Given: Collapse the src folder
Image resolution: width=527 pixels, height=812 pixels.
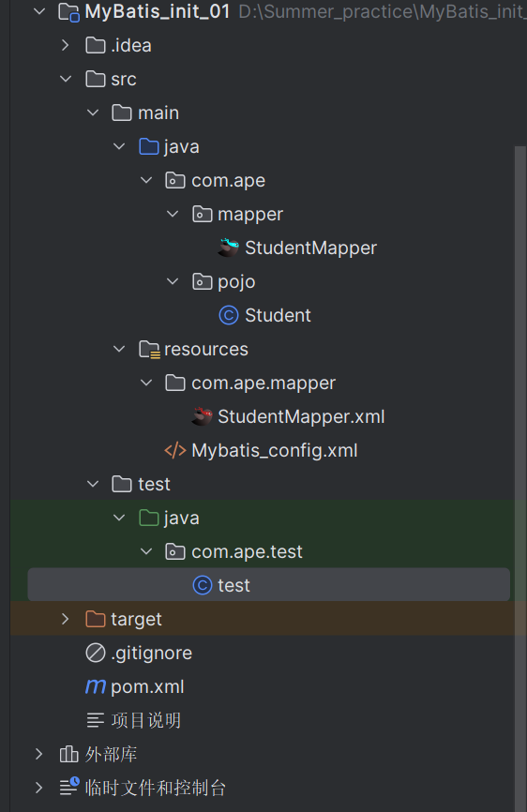Looking at the screenshot, I should point(66,80).
